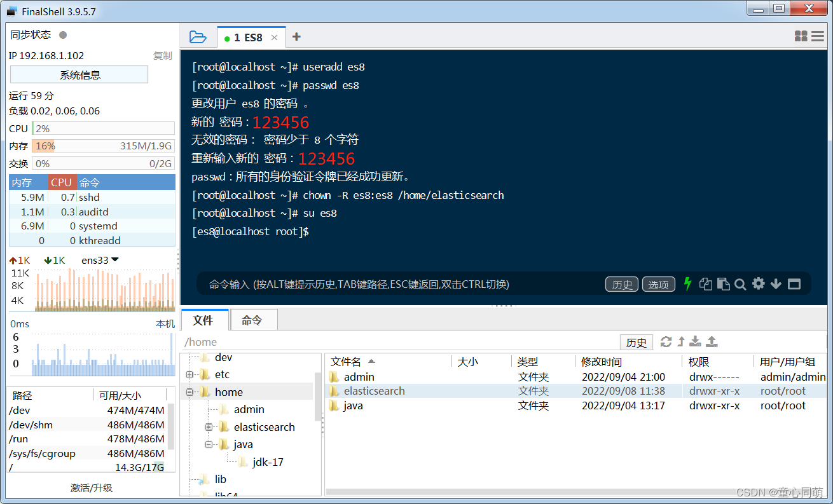This screenshot has height=504, width=833.
Task: Paste into terminal with paste icon
Action: click(x=723, y=284)
